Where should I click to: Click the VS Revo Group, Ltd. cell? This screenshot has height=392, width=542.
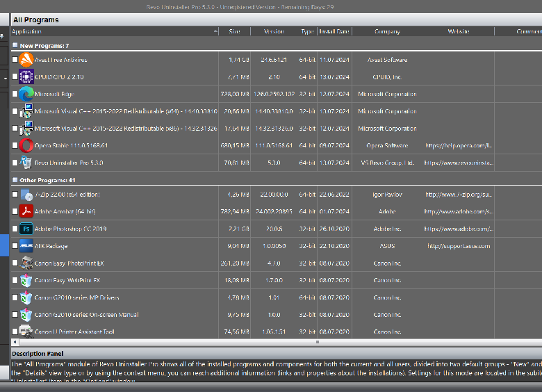pyautogui.click(x=387, y=163)
